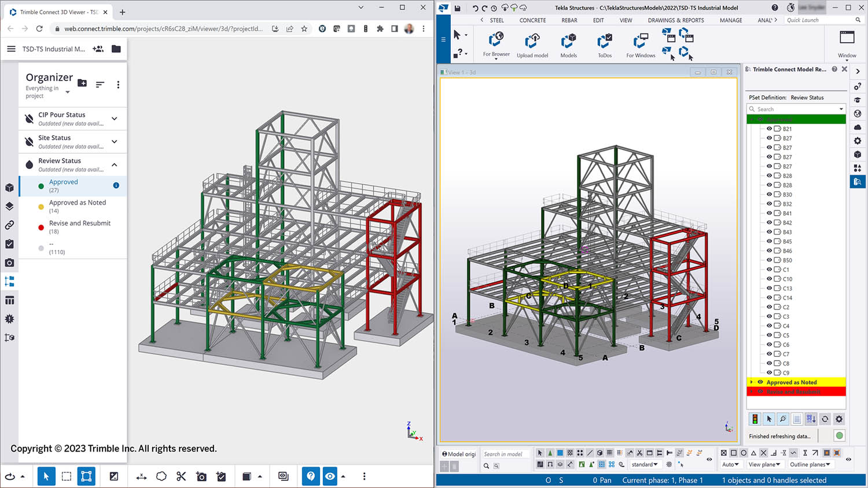Open the standard view dropdown in Tekla status bar
This screenshot has height=488, width=868.
click(644, 464)
